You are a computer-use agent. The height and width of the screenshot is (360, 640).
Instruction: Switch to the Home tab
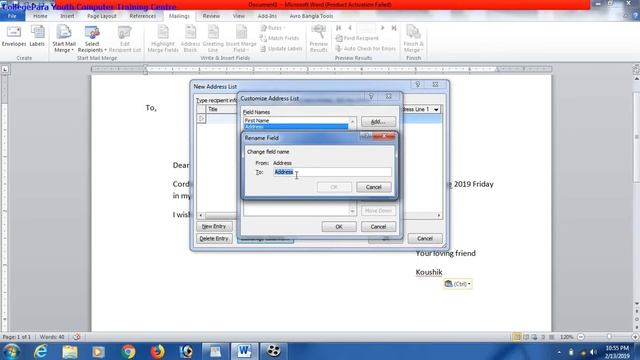pyautogui.click(x=40, y=16)
